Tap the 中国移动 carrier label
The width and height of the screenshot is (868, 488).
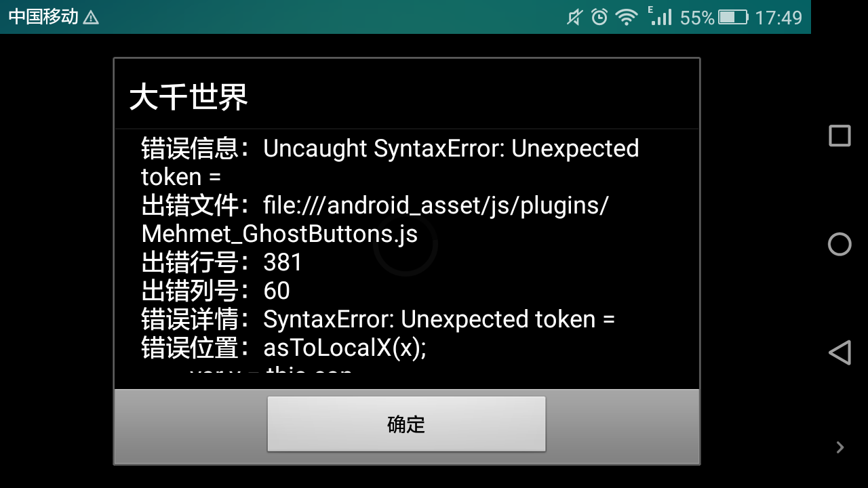pyautogui.click(x=43, y=17)
